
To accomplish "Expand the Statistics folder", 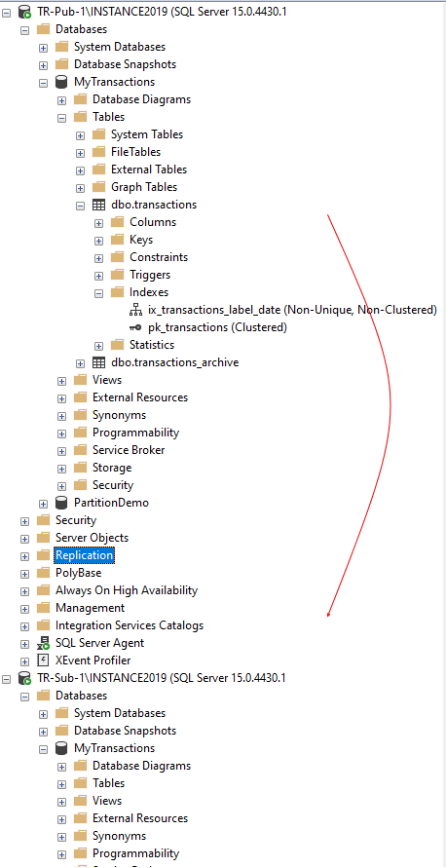I will 98,346.
